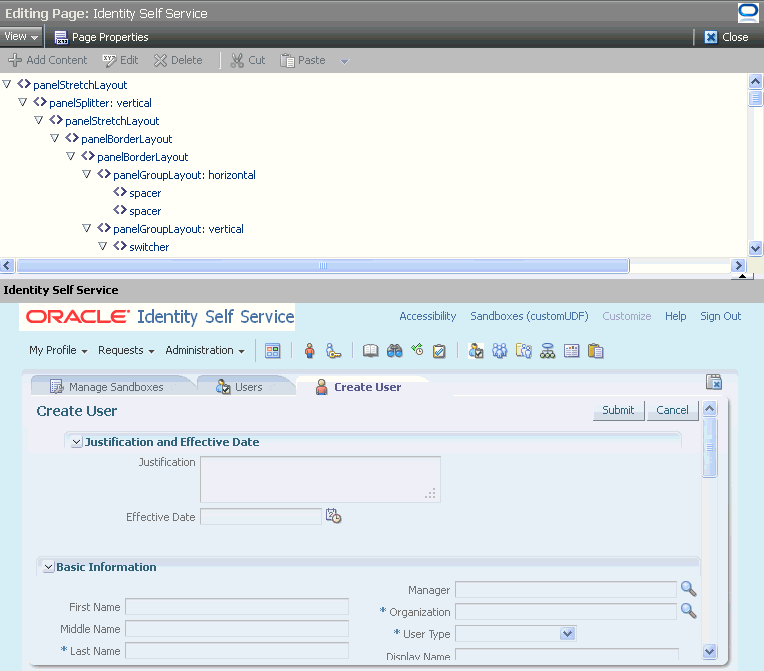Collapse panelGroupLayout: horizontal node
The width and height of the screenshot is (764, 671).
click(87, 174)
